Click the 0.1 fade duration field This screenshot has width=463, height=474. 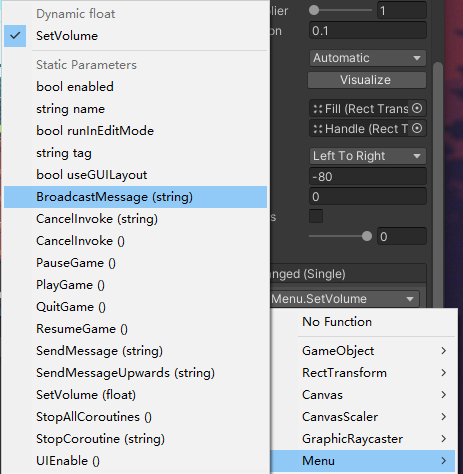coord(368,31)
